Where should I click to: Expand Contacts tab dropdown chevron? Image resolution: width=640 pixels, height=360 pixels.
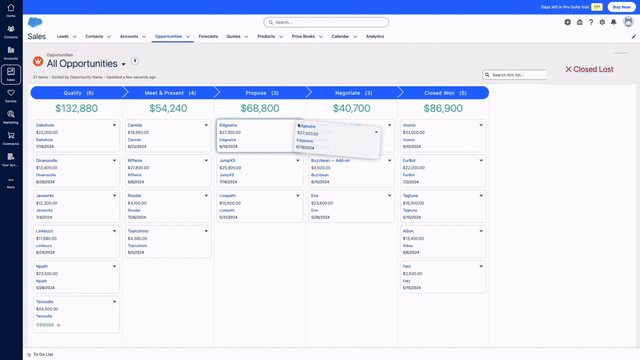[x=109, y=37]
